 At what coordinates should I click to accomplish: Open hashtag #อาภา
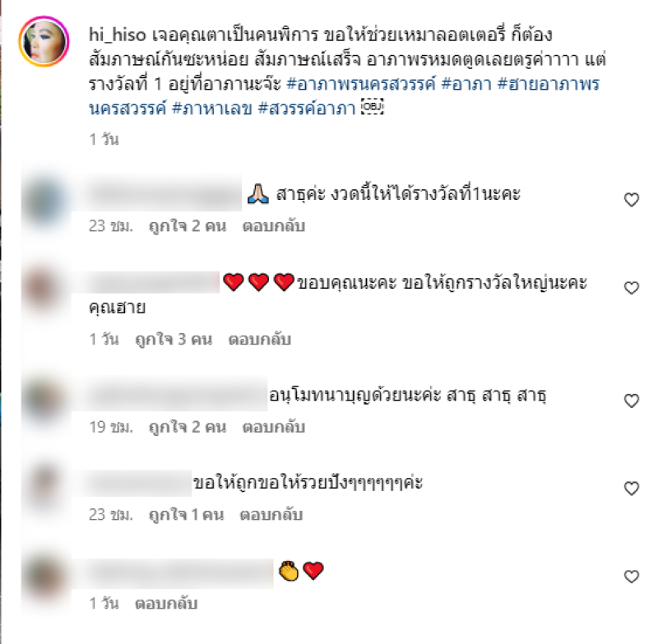click(466, 84)
